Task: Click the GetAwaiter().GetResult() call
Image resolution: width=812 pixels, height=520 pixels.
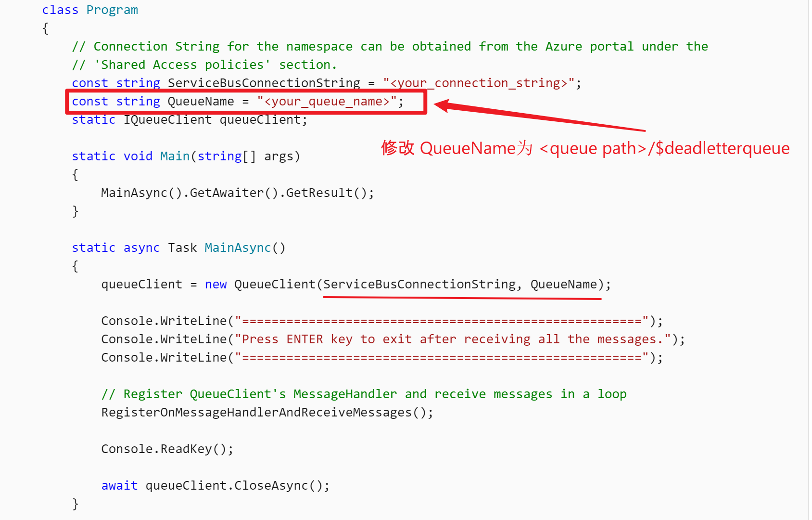Action: tap(281, 193)
